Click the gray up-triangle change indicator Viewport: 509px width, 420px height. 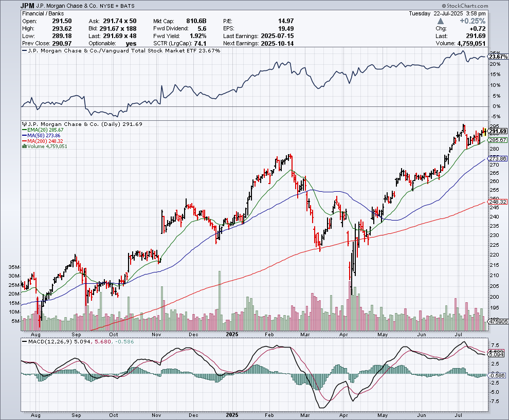[441, 21]
